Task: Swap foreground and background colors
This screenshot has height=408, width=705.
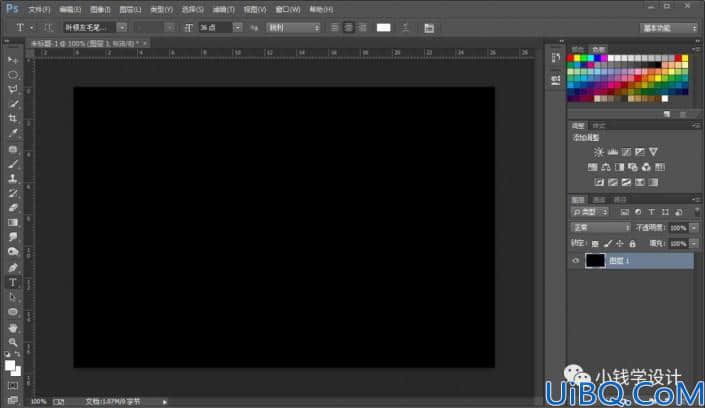Action: coord(17,354)
